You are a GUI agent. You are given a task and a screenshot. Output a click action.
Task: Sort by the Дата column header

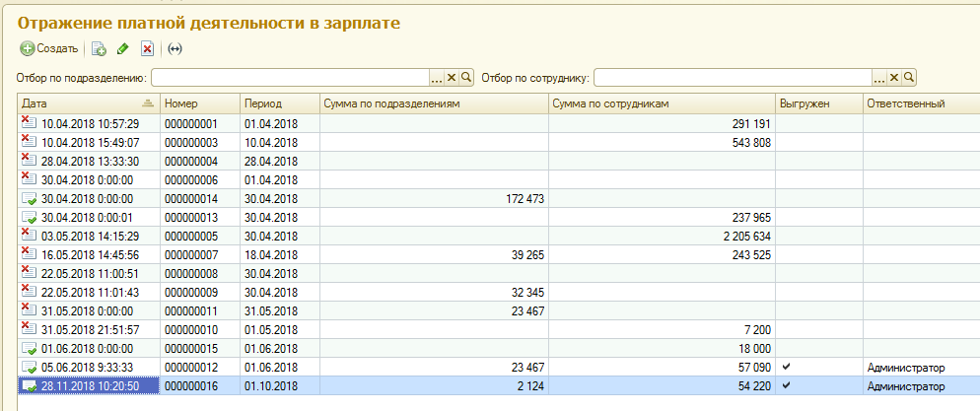89,103
